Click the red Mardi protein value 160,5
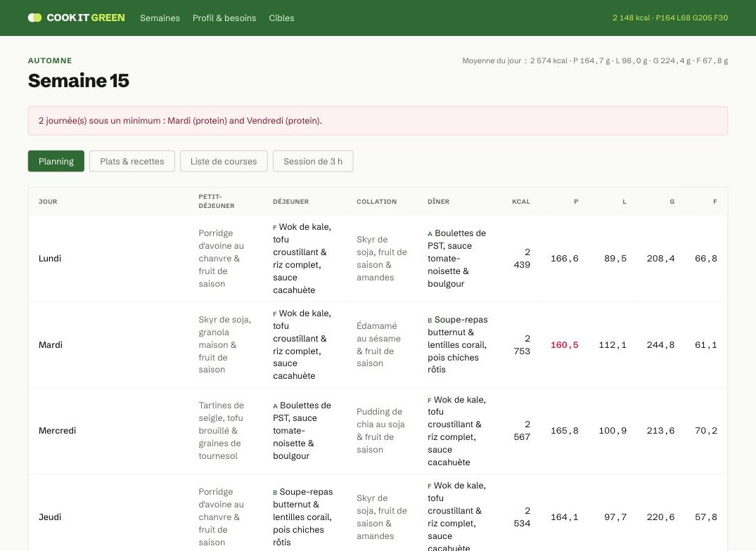Image resolution: width=756 pixels, height=551 pixels. [x=565, y=345]
